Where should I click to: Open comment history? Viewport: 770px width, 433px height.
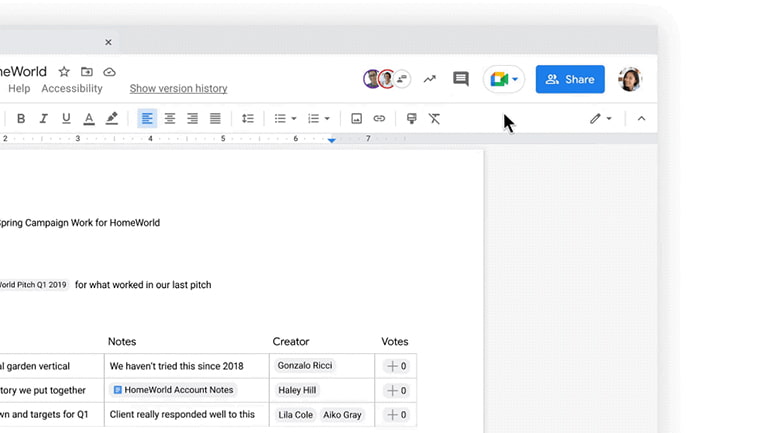click(x=461, y=79)
